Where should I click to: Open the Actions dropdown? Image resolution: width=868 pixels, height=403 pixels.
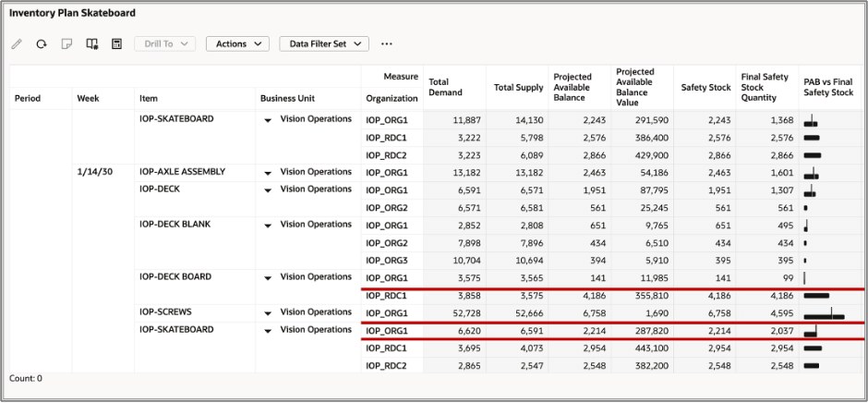[x=237, y=43]
